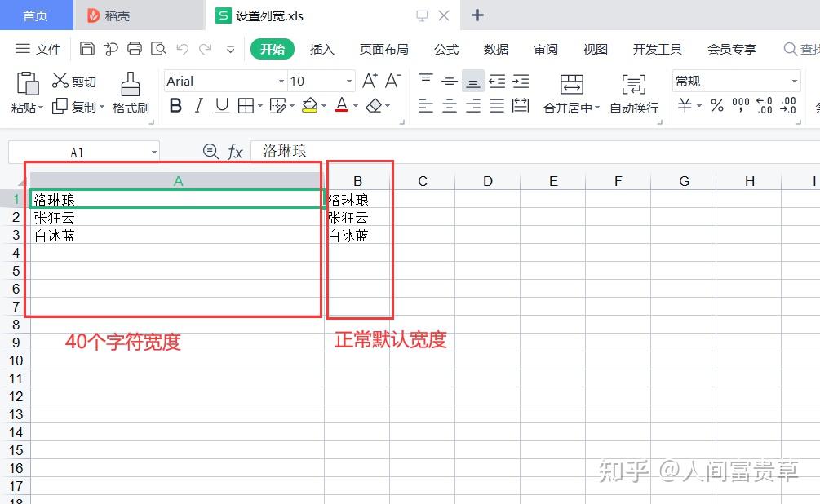Viewport: 820px width, 504px height.
Task: Open the 数据 ribbon tab
Action: (x=494, y=49)
